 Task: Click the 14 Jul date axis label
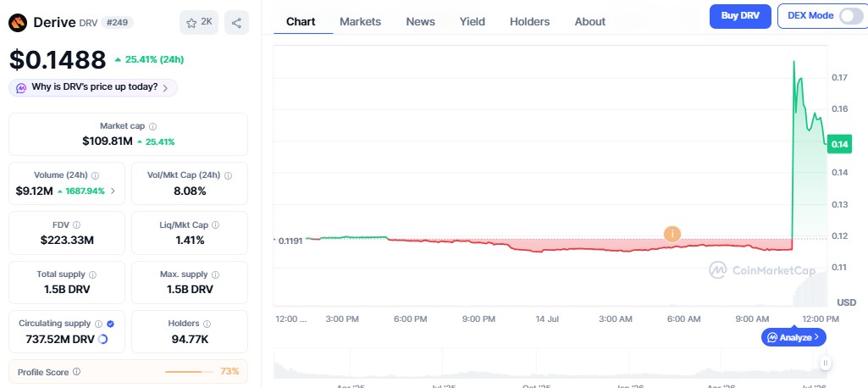547,319
